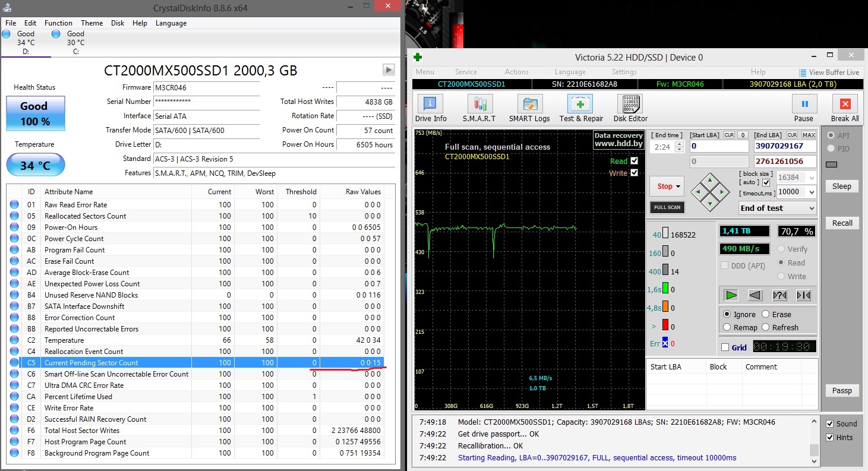Click the FULL SCAN button
868x471 pixels.
point(667,207)
